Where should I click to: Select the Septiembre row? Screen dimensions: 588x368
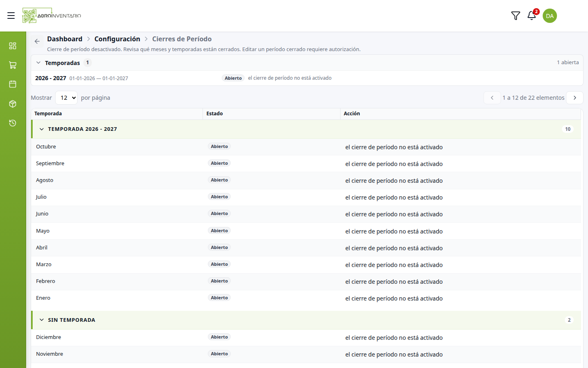tap(306, 164)
